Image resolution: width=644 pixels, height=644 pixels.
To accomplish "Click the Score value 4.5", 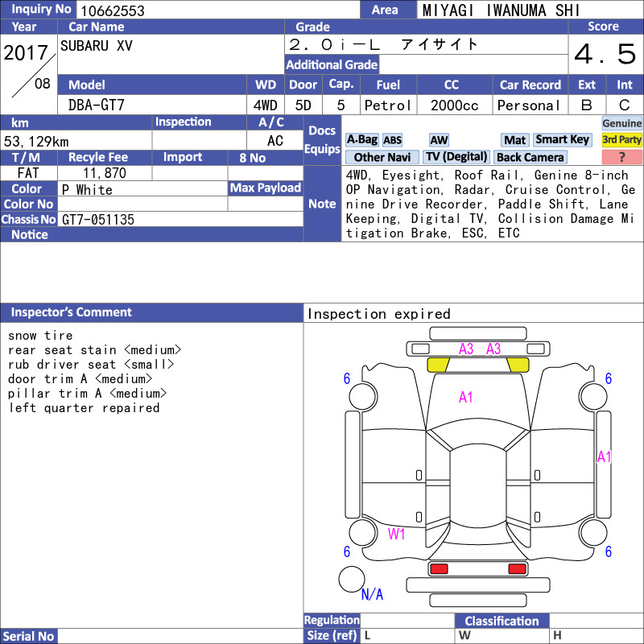I will [x=605, y=54].
